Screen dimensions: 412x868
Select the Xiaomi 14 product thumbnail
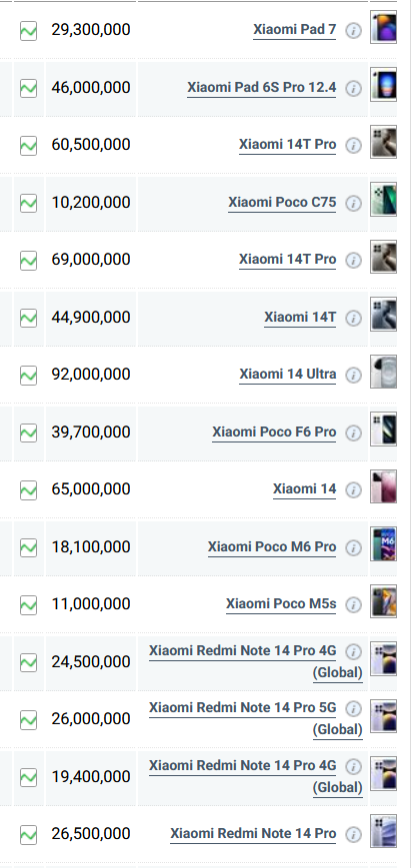(384, 486)
